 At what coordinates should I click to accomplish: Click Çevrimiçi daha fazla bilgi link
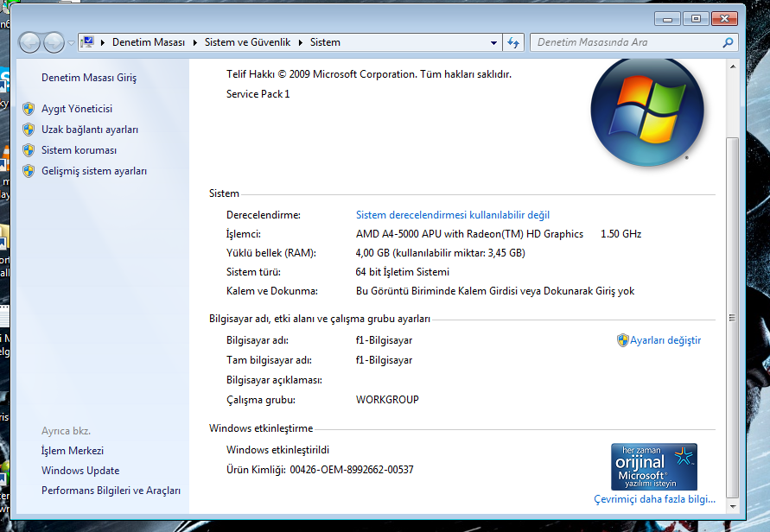pos(654,499)
